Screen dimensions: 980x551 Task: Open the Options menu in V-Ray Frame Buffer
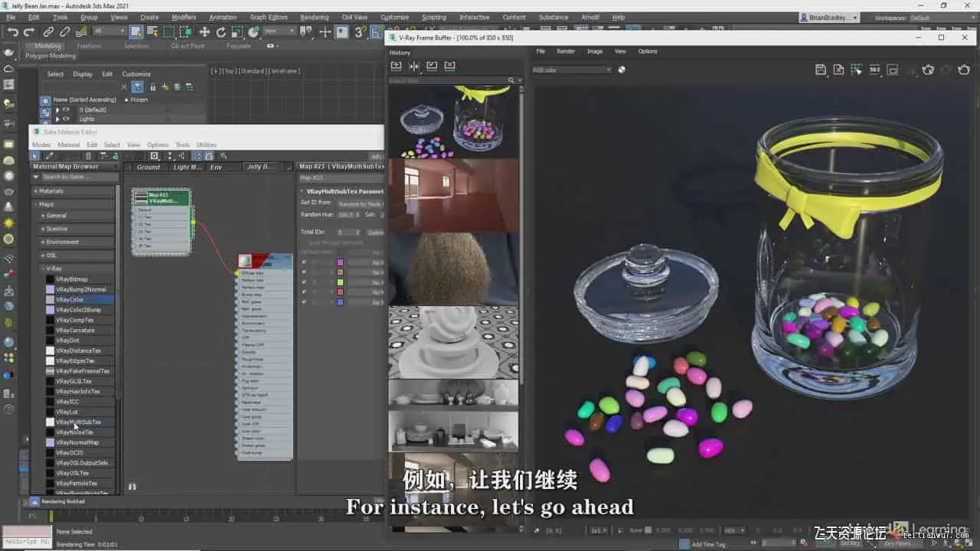(x=648, y=51)
